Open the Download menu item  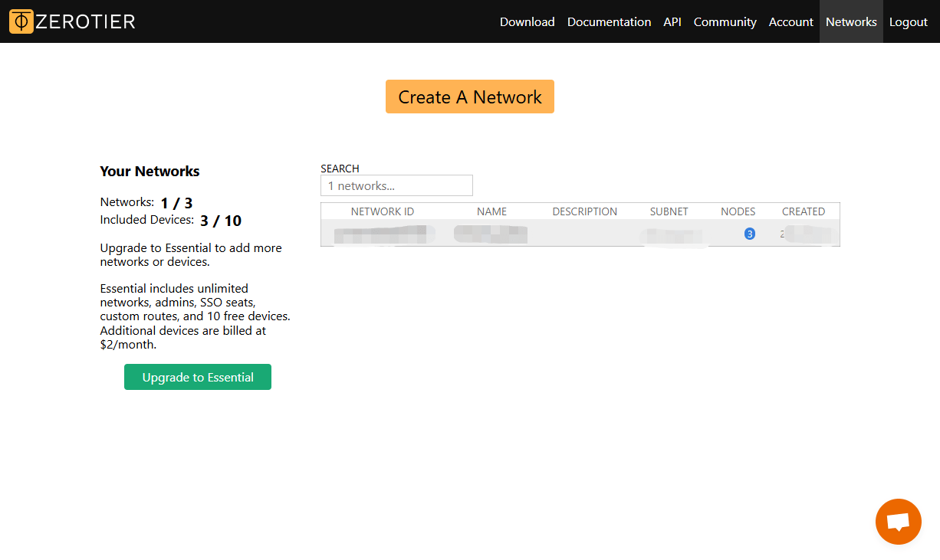pos(528,21)
